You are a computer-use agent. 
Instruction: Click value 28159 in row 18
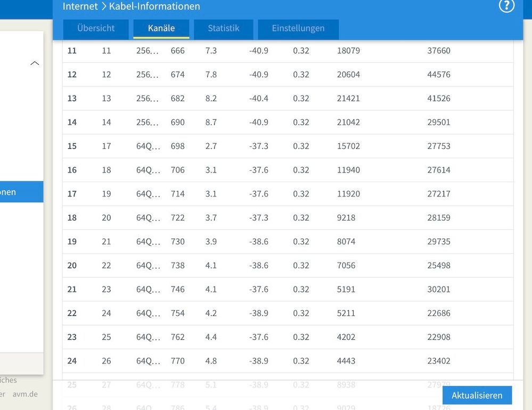tap(439, 218)
